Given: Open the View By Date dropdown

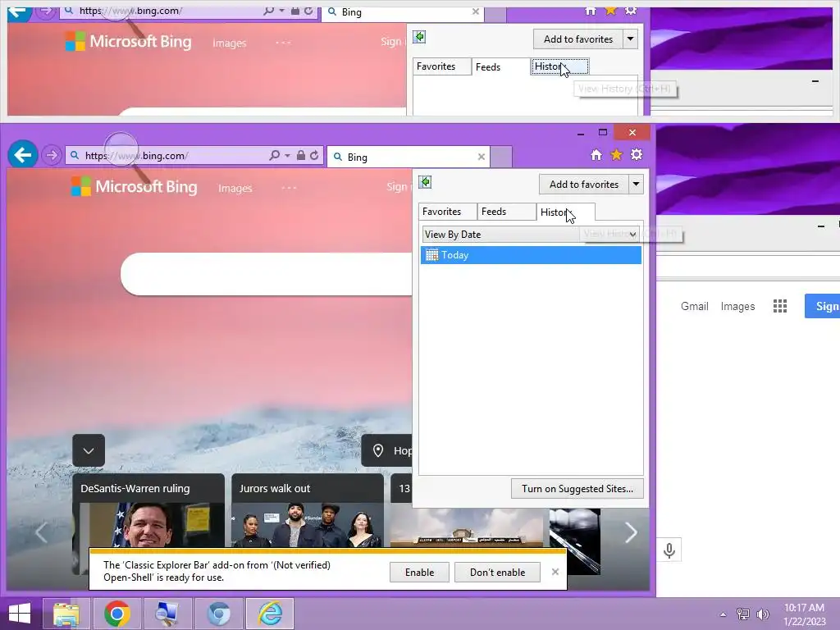Looking at the screenshot, I should pos(531,234).
